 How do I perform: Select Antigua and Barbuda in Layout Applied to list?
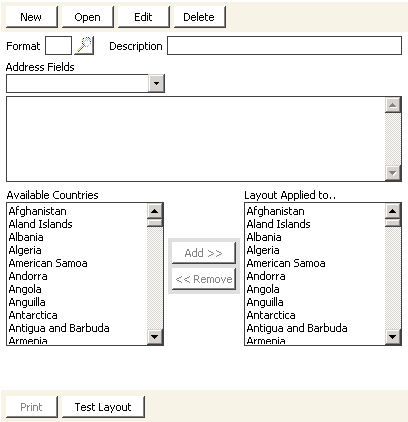(x=315, y=328)
